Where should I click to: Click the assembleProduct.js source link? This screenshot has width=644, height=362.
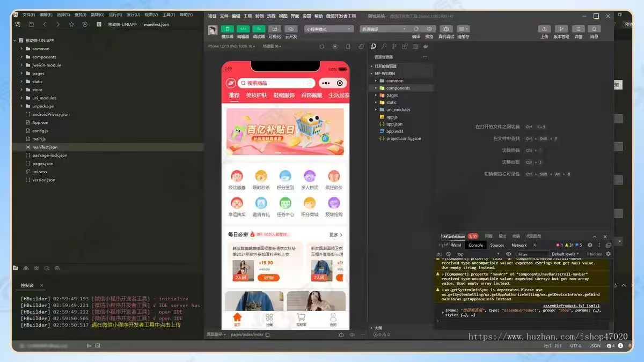(571, 306)
